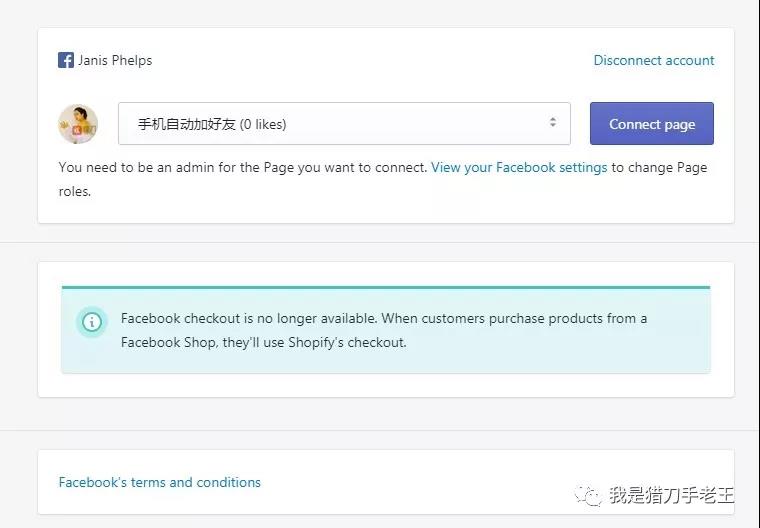Viewport: 760px width, 528px height.
Task: Click the page profile picture thumbnail
Action: tap(78, 124)
